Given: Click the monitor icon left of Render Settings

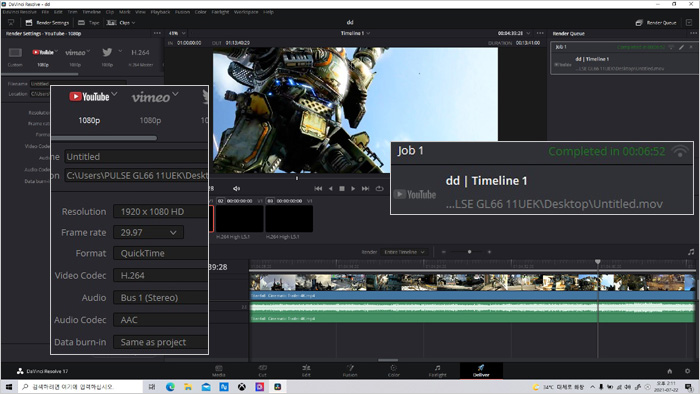Looking at the screenshot, I should (x=11, y=22).
